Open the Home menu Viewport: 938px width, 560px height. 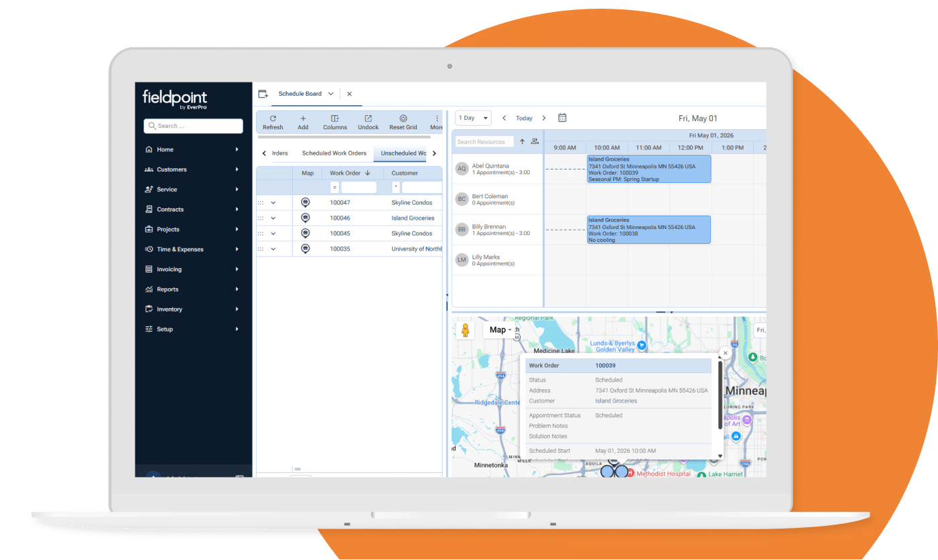(193, 149)
